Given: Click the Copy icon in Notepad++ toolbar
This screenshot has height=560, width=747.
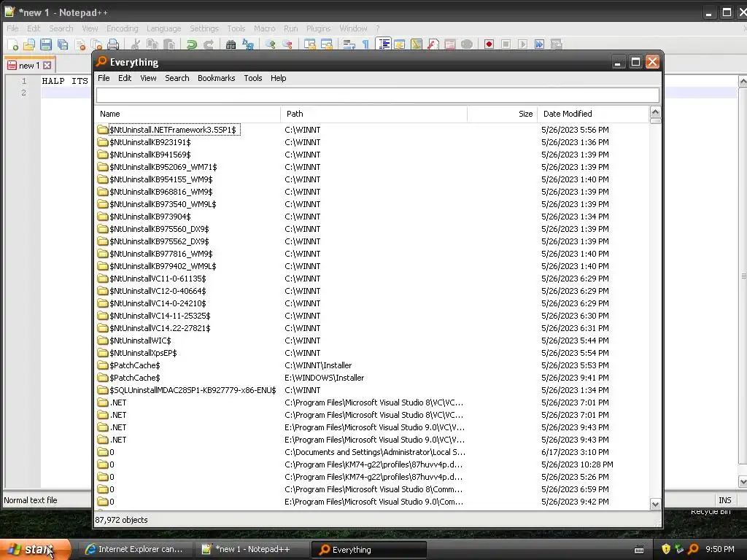Looking at the screenshot, I should click(152, 44).
